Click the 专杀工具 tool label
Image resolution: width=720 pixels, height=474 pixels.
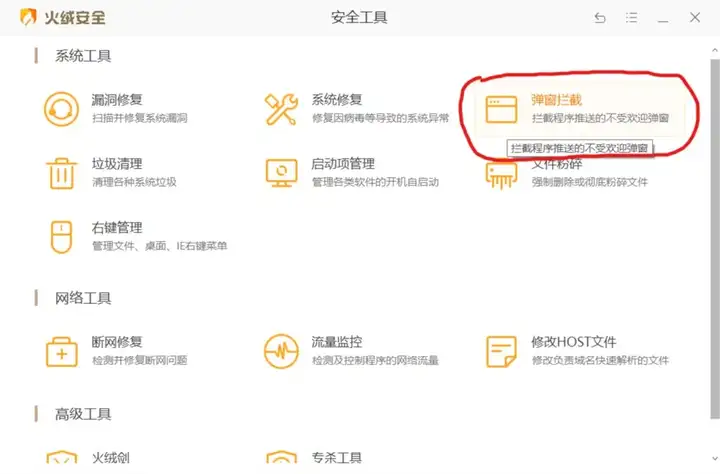click(337, 457)
